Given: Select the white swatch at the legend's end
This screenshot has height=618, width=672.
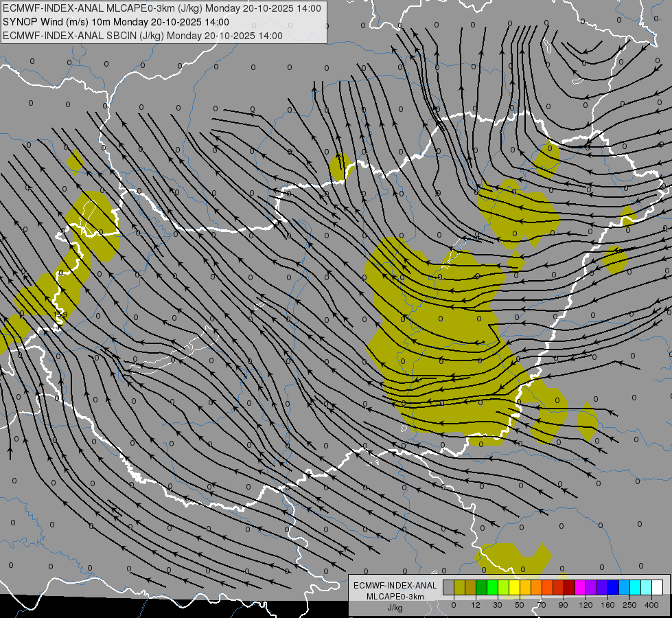Looking at the screenshot, I should (x=658, y=587).
